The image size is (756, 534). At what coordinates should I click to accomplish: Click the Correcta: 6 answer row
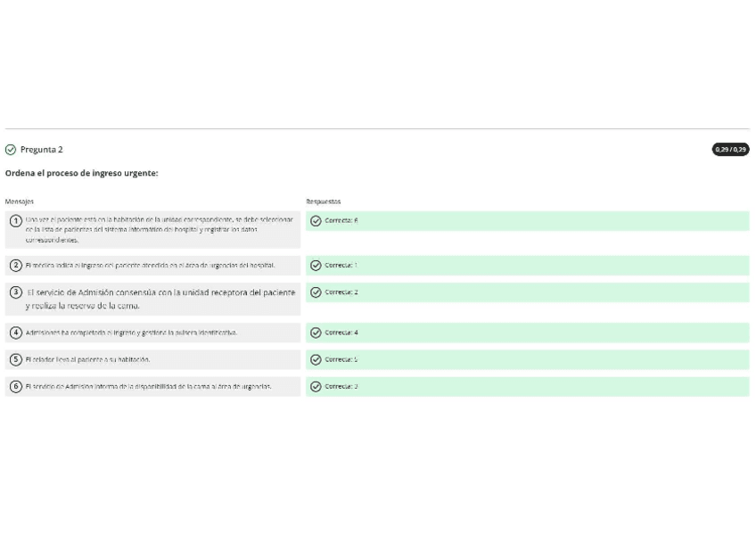click(x=526, y=221)
